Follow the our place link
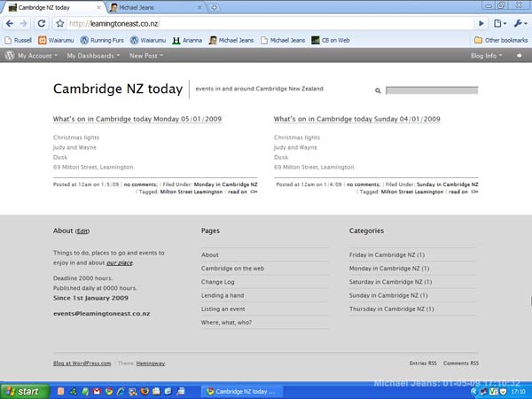This screenshot has width=532, height=399. coord(120,263)
